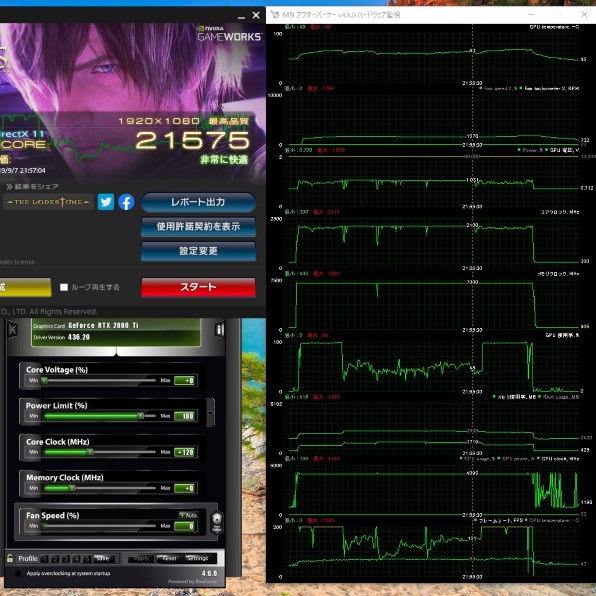Viewport: 596px width, 596px height.
Task: Click NVIDIA GameWorks logo
Action: point(229,34)
